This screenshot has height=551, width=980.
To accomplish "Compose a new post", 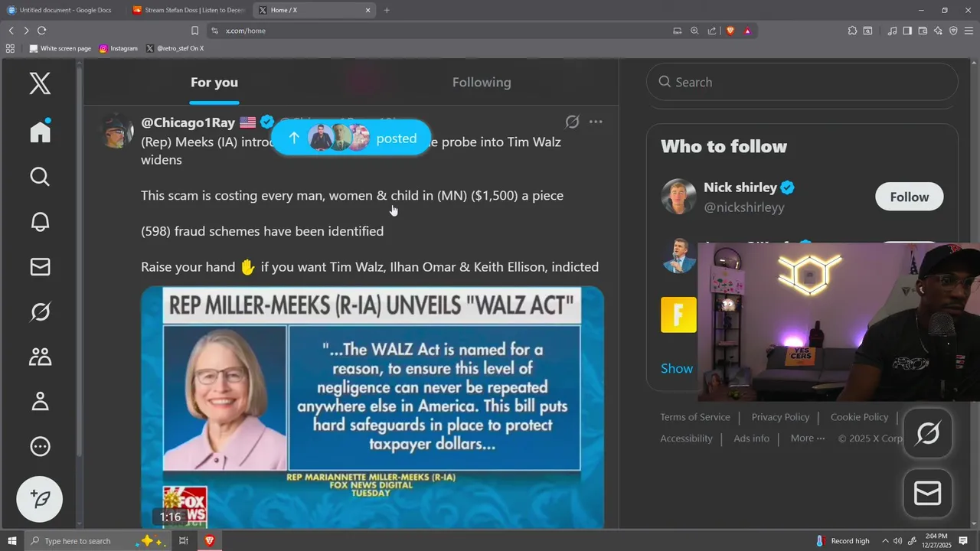I will pyautogui.click(x=40, y=499).
